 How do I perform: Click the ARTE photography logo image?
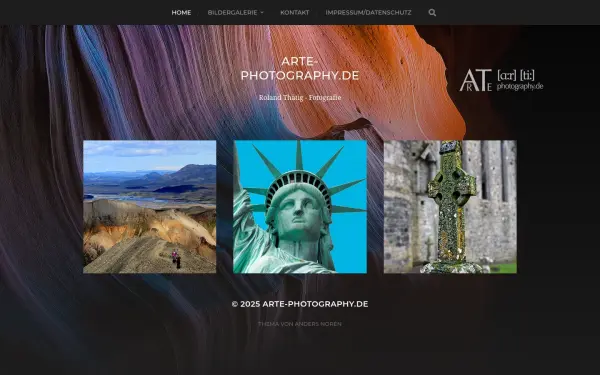pyautogui.click(x=501, y=80)
